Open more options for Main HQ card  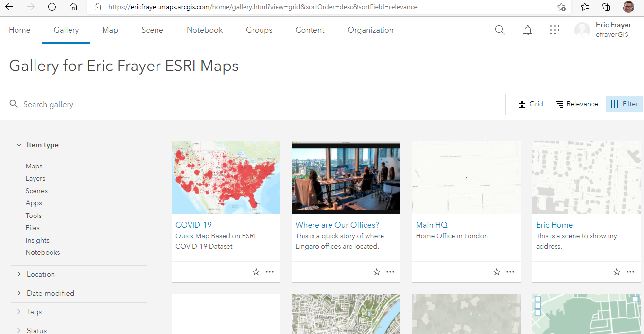click(510, 272)
